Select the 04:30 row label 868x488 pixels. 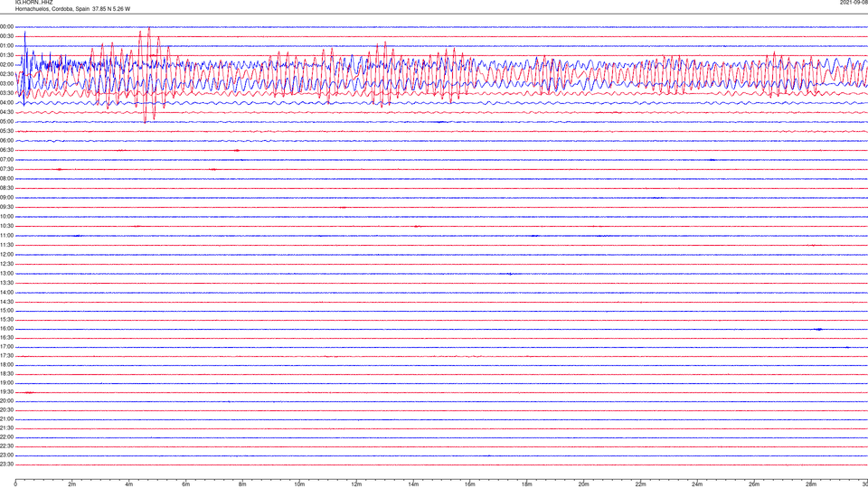click(6, 112)
